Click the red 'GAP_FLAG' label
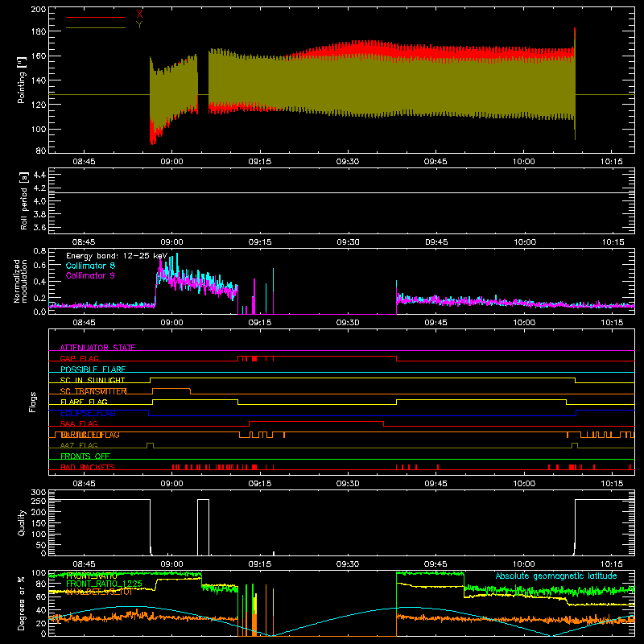 pos(79,358)
